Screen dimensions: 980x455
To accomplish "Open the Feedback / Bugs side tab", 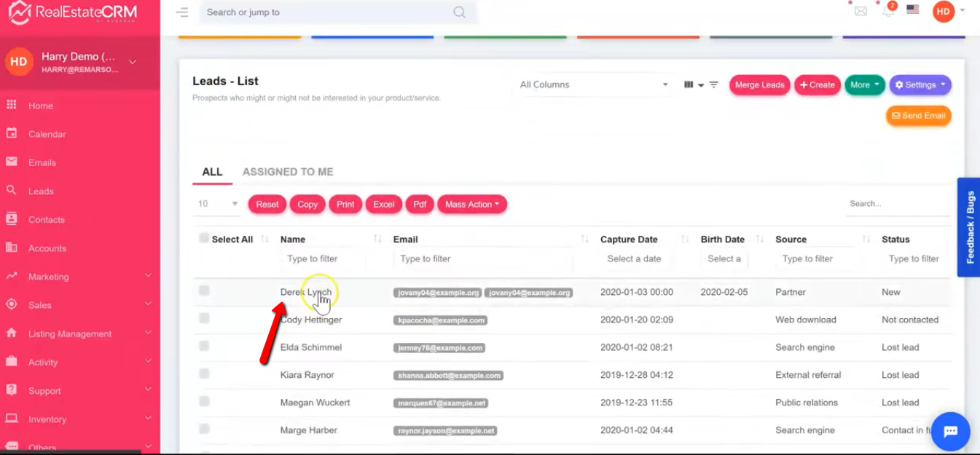I will click(968, 227).
